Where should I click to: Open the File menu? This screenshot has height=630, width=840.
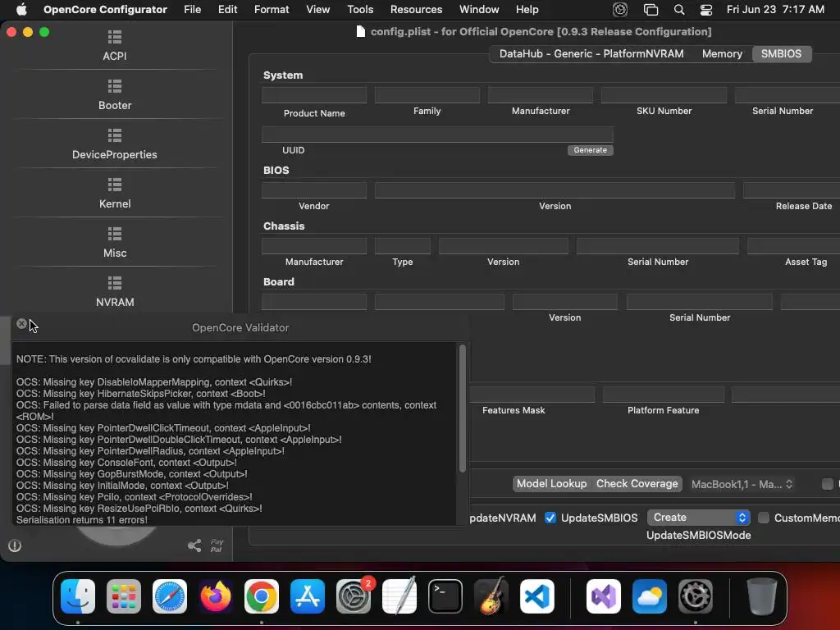(192, 9)
